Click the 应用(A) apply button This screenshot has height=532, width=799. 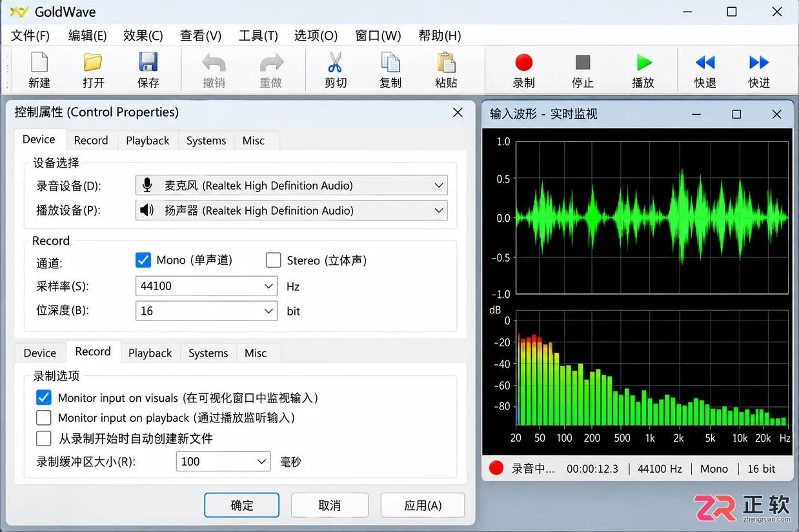[x=423, y=505]
